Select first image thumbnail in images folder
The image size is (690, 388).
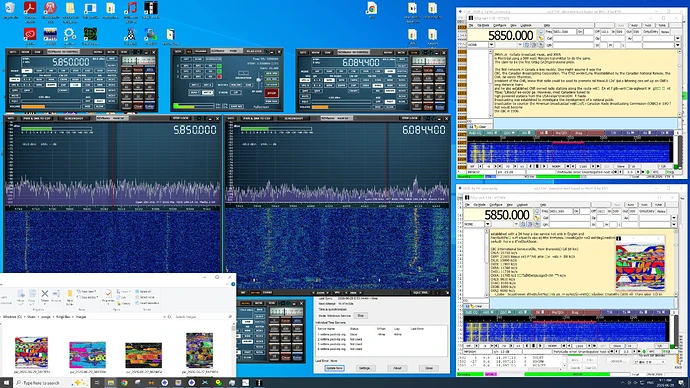(31, 352)
